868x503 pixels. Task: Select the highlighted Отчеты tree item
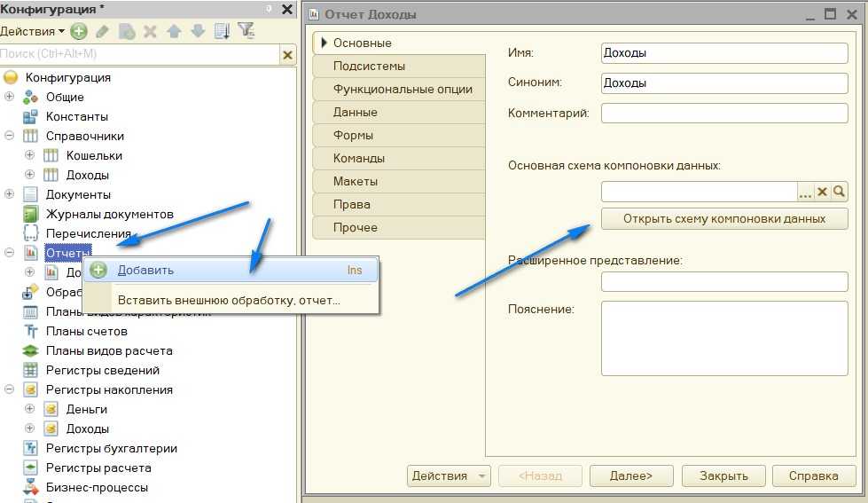tap(68, 253)
